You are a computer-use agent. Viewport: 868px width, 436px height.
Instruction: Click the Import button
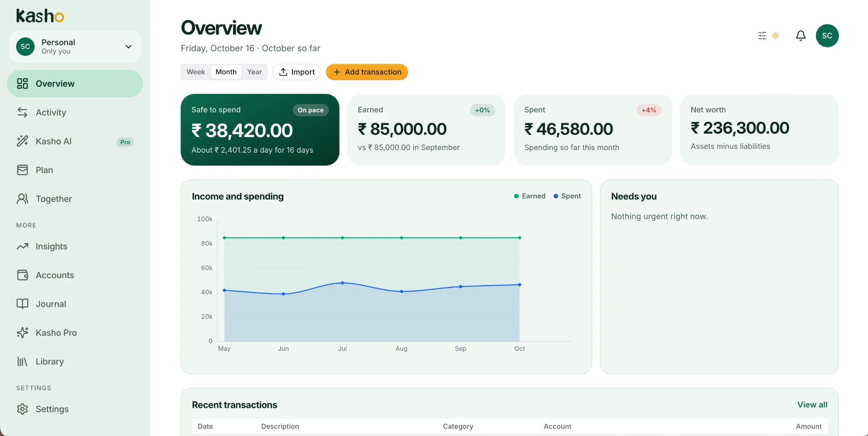297,72
